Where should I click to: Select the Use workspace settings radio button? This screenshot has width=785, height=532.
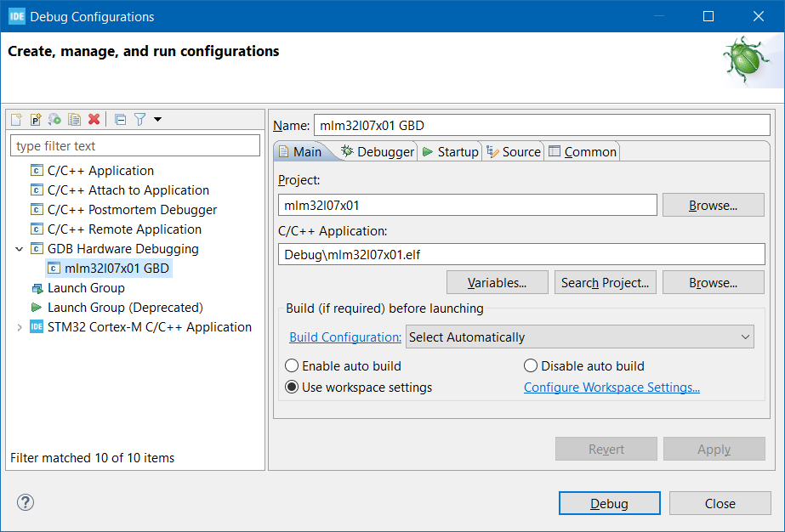point(292,388)
